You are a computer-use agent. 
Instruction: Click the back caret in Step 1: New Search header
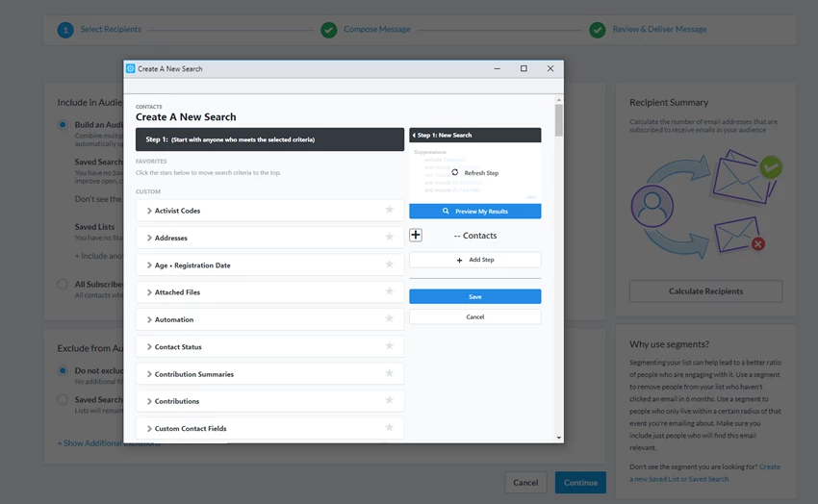(x=414, y=135)
